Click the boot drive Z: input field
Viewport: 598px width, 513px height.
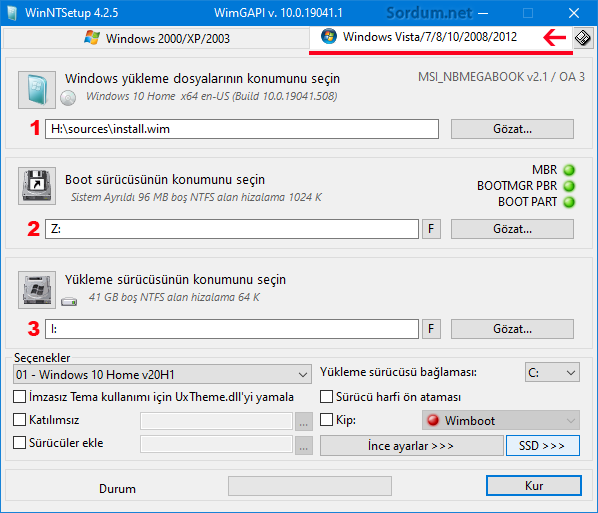pyautogui.click(x=232, y=229)
